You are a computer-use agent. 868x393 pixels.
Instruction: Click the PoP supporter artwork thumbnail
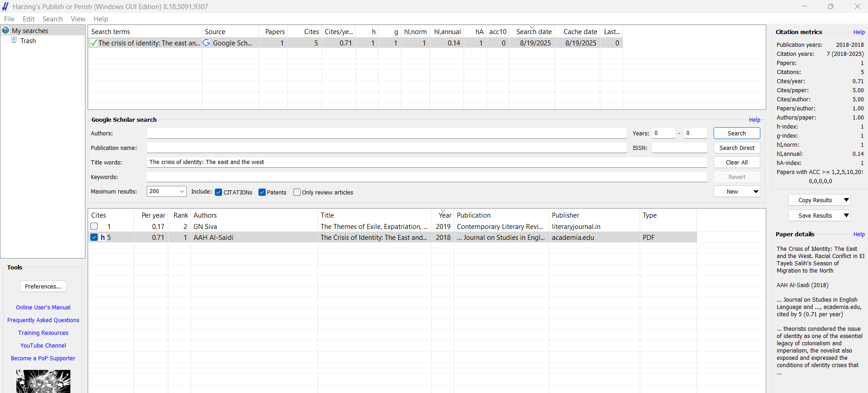tap(43, 381)
